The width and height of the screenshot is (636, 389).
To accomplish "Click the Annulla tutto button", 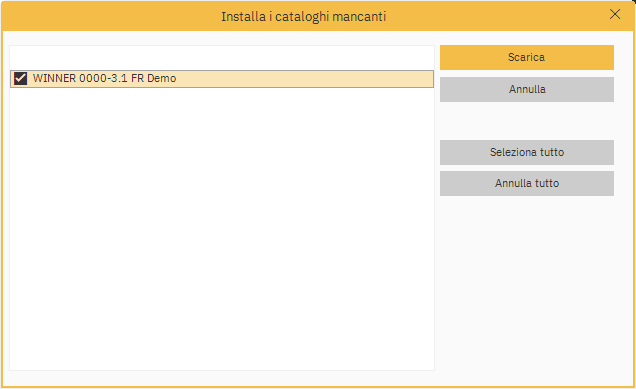I will (526, 183).
